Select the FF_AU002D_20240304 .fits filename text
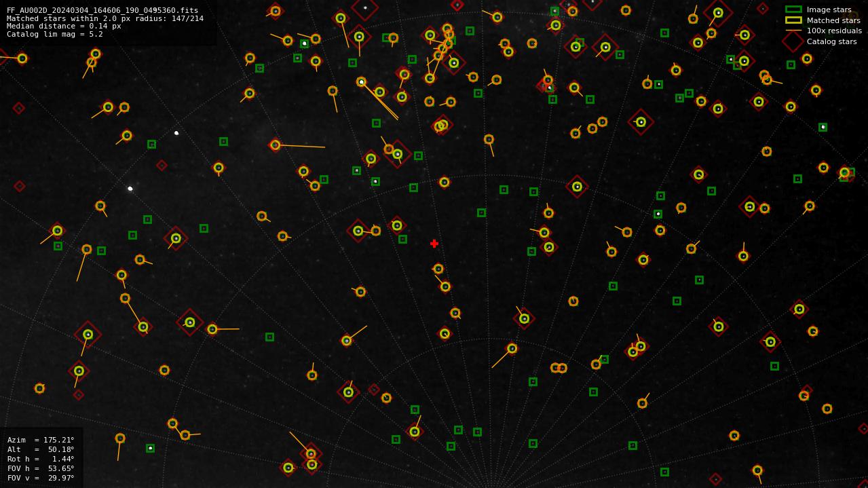Image resolution: width=868 pixels, height=488 pixels. click(x=102, y=11)
